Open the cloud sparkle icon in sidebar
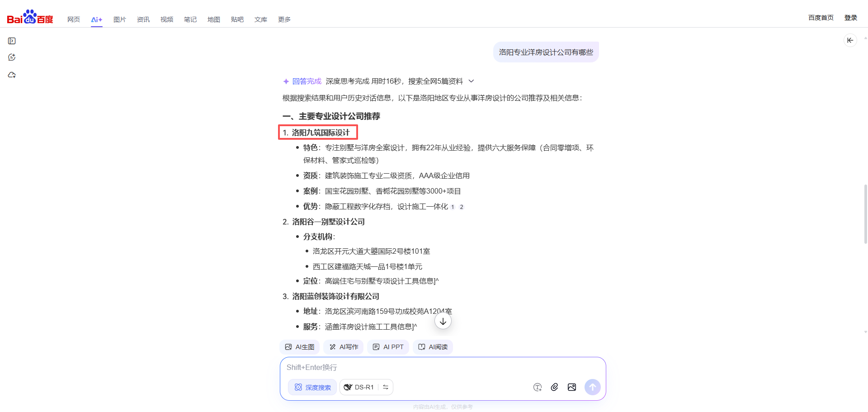The height and width of the screenshot is (412, 868). tap(12, 75)
